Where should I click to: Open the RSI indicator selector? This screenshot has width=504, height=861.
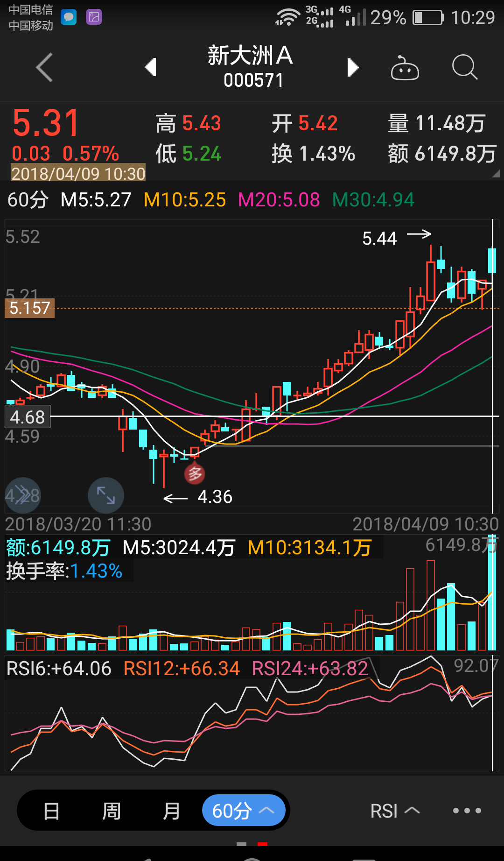click(x=395, y=811)
